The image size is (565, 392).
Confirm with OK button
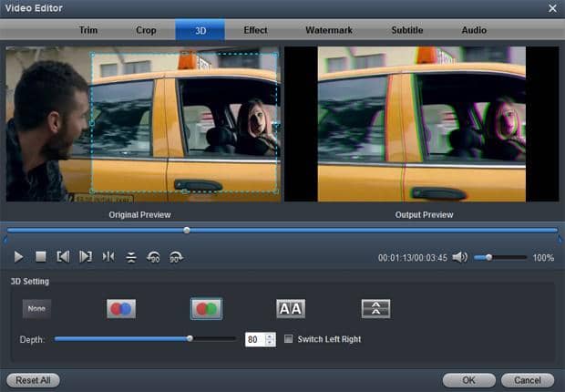click(x=468, y=380)
